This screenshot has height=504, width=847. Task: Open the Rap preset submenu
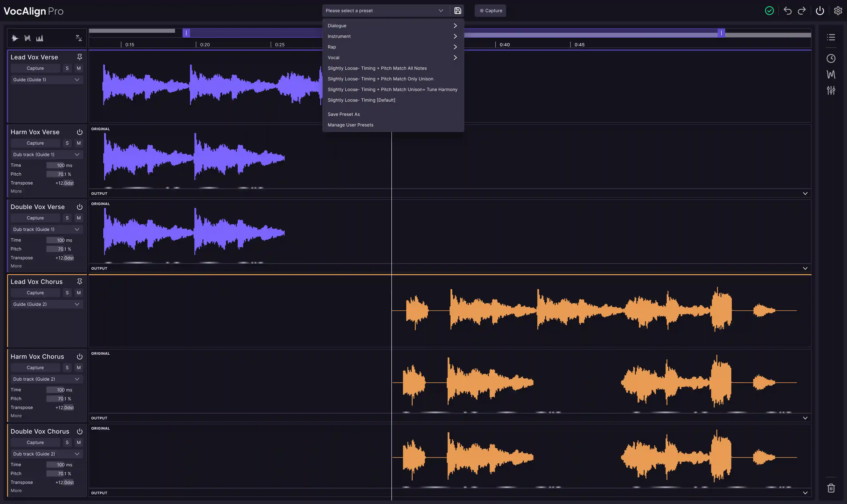(x=393, y=47)
